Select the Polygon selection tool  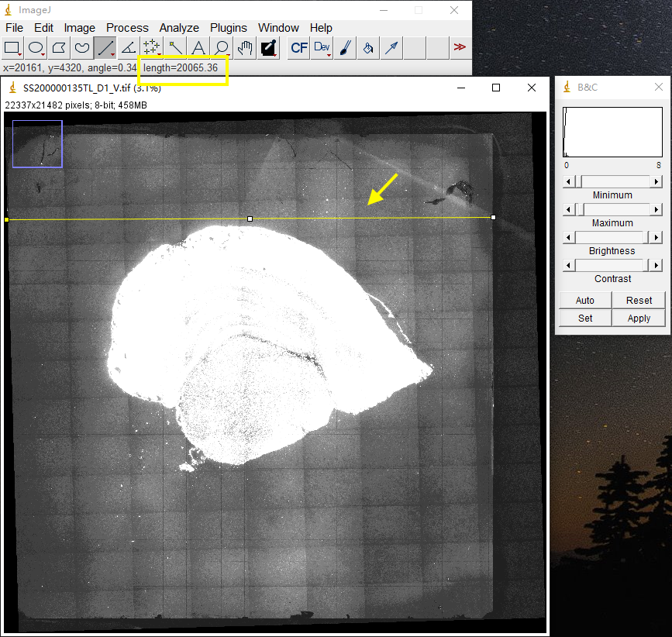point(59,48)
